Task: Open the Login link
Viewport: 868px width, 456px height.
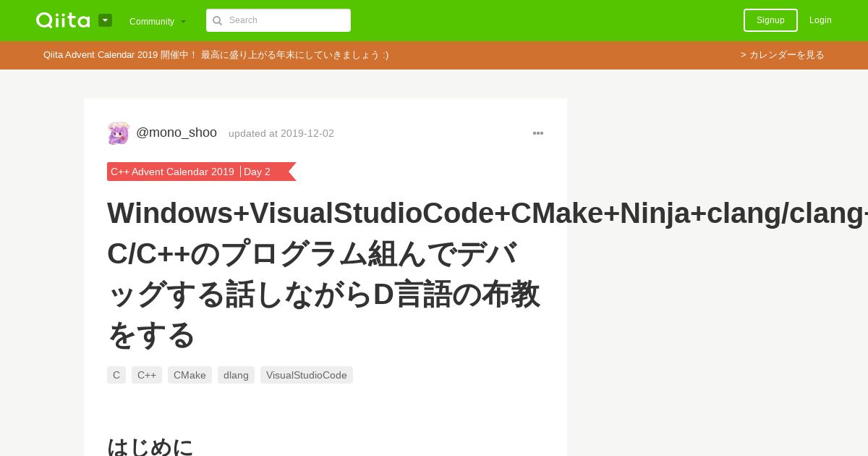Action: click(820, 20)
